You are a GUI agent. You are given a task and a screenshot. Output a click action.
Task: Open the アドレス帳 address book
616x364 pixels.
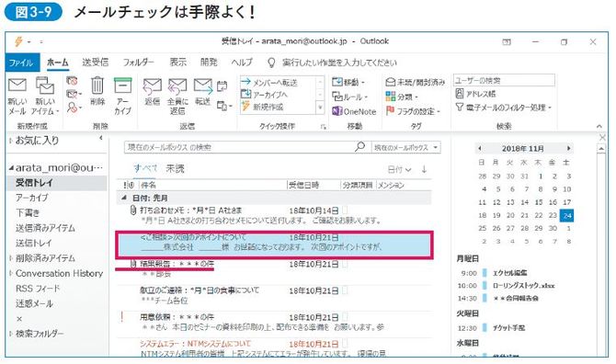point(475,94)
